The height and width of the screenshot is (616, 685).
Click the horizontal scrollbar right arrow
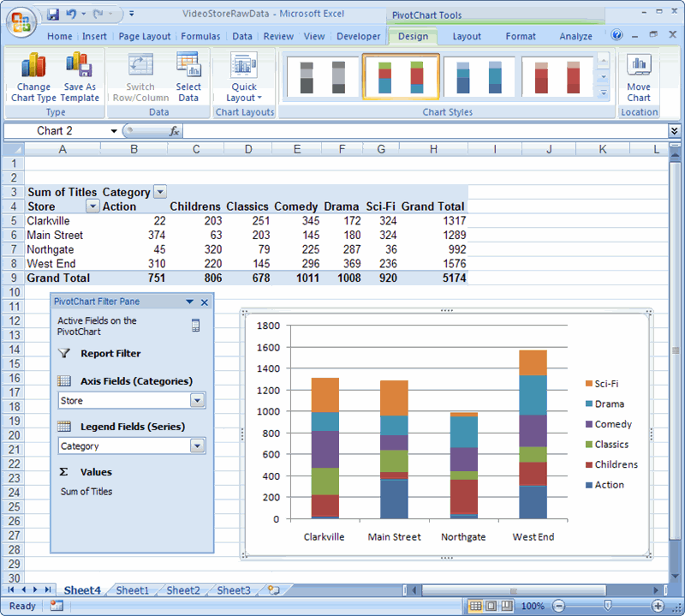pyautogui.click(x=655, y=590)
